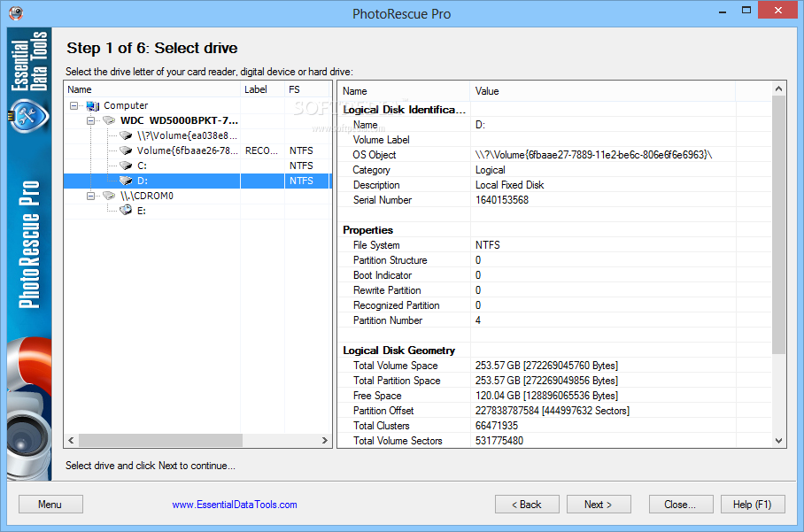Select the D: drive row
Image resolution: width=804 pixels, height=532 pixels.
(x=197, y=181)
